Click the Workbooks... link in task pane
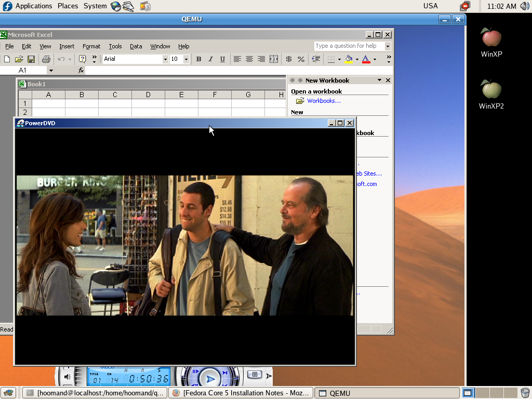The width and height of the screenshot is (532, 399). [x=324, y=101]
